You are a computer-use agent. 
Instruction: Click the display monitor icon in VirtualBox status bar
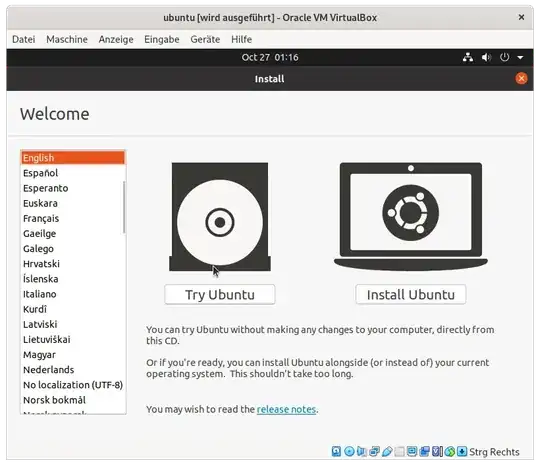[x=412, y=451]
